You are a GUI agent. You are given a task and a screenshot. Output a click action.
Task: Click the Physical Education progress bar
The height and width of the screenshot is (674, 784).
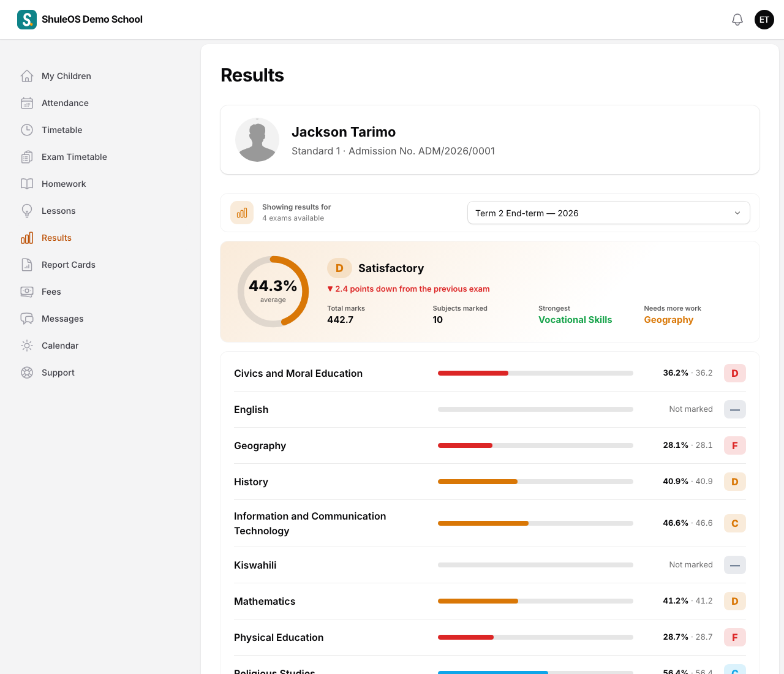click(x=535, y=637)
